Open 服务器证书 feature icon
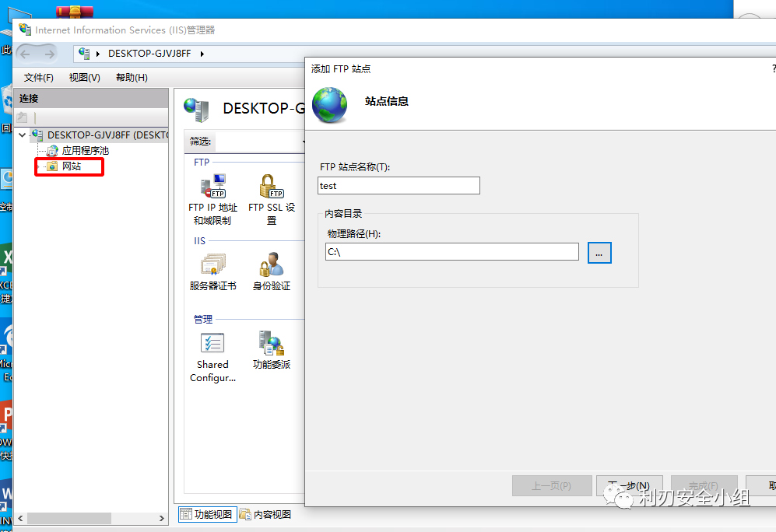The image size is (776, 532). [x=212, y=266]
